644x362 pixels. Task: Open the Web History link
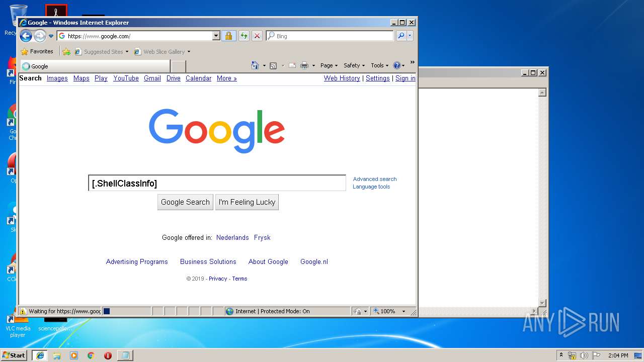[342, 78]
